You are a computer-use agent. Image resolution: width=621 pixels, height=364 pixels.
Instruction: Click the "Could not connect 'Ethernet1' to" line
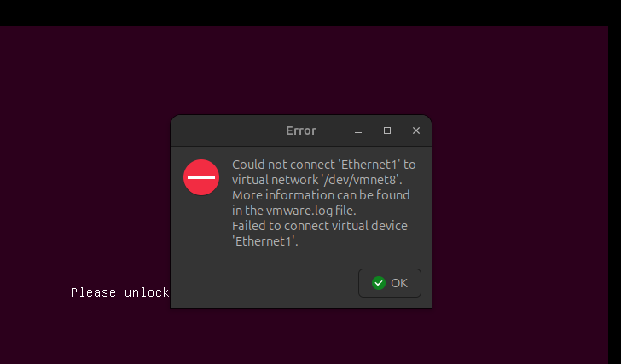pos(324,165)
